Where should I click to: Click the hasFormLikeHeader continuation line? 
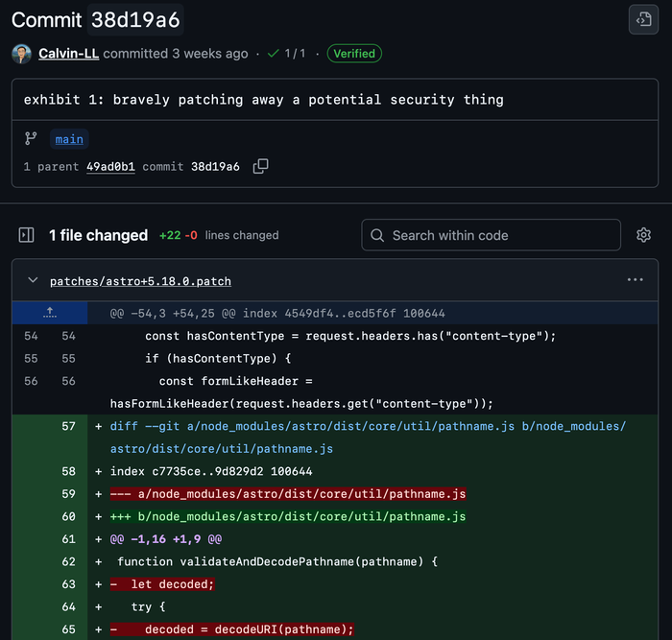pyautogui.click(x=301, y=404)
